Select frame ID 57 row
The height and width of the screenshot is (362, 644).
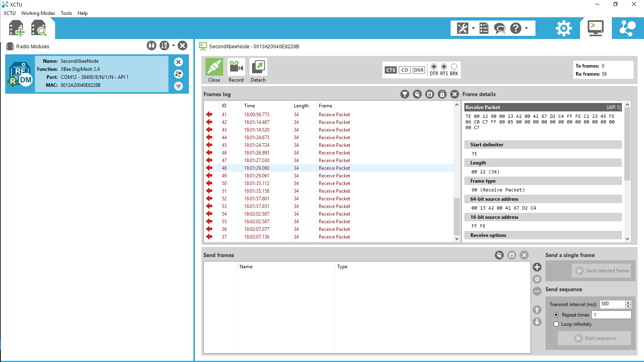[329, 237]
